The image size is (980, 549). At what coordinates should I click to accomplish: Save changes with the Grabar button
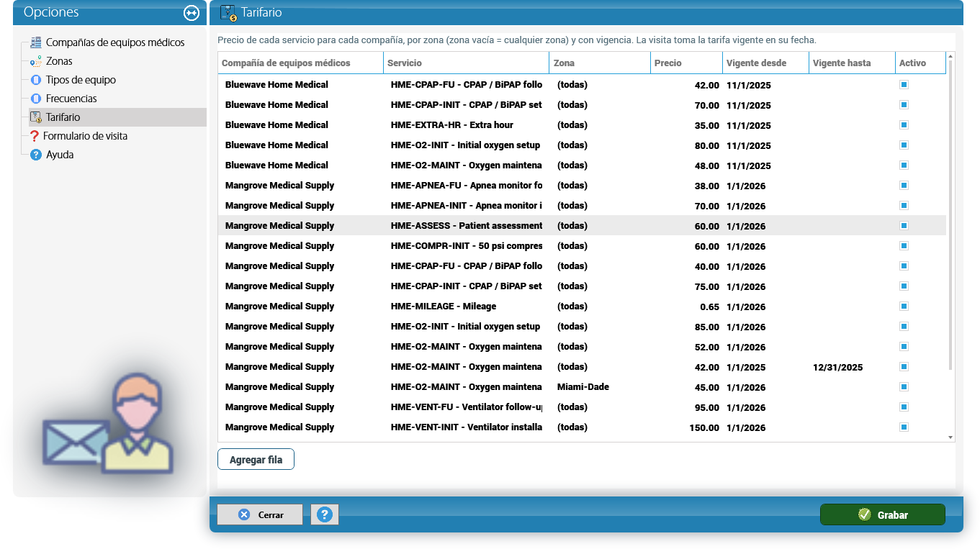882,514
